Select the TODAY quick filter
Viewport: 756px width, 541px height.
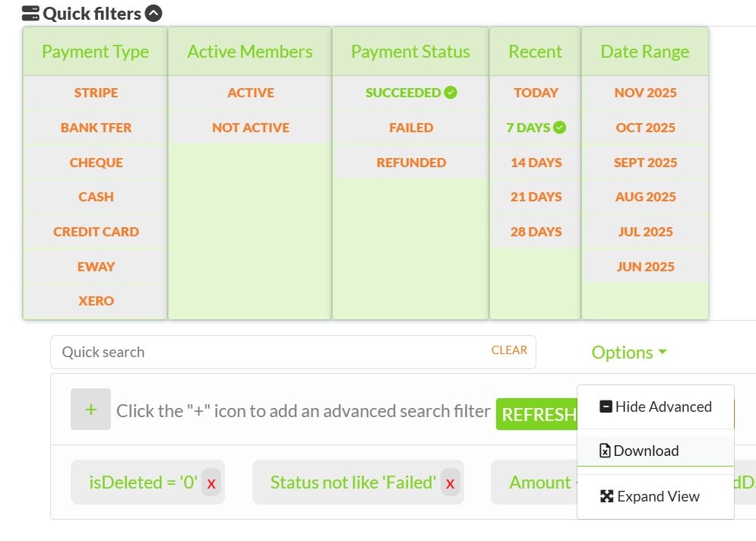(x=535, y=92)
